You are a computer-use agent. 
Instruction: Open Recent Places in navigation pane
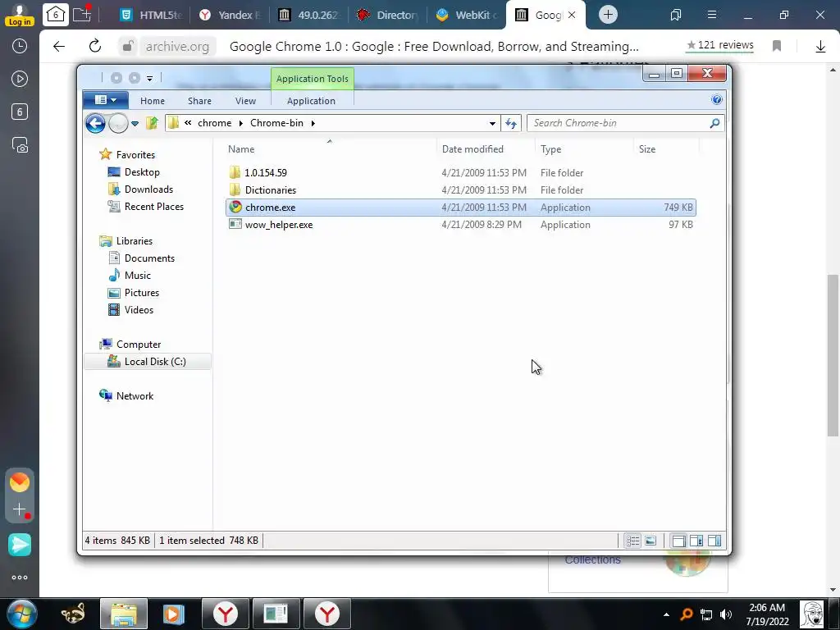[x=153, y=206]
